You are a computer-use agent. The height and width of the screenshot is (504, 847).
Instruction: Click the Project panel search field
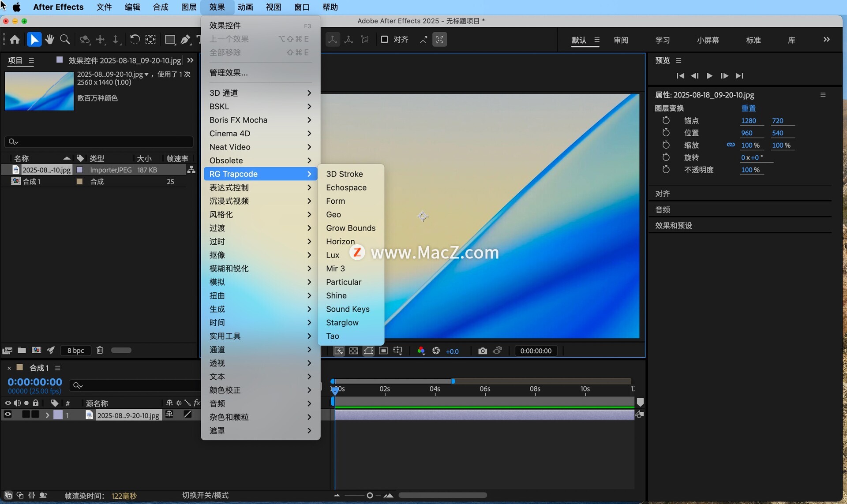(x=99, y=142)
